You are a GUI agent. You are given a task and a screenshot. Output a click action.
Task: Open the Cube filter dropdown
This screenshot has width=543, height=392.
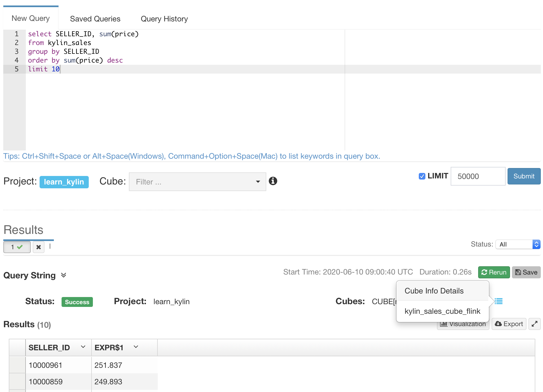click(197, 182)
